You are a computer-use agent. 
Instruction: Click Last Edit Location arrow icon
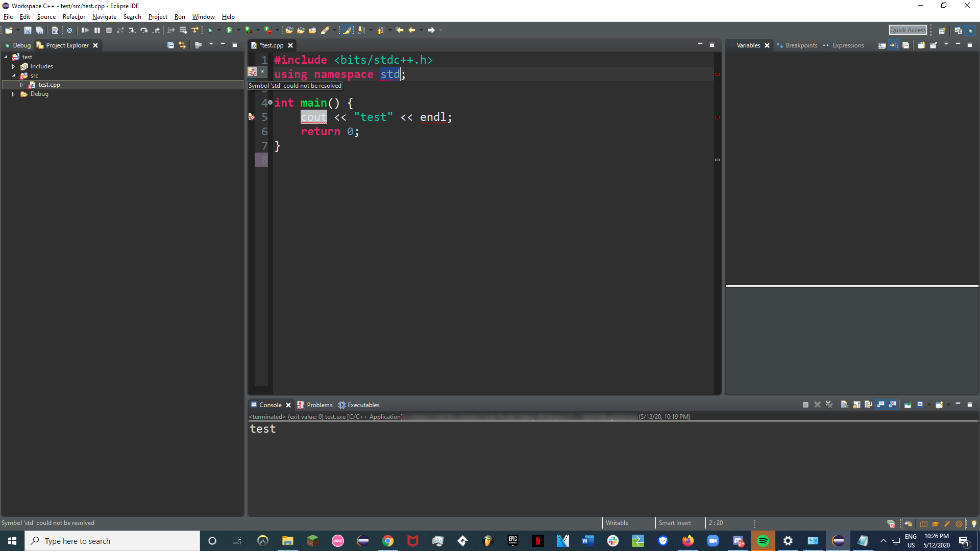tap(400, 30)
